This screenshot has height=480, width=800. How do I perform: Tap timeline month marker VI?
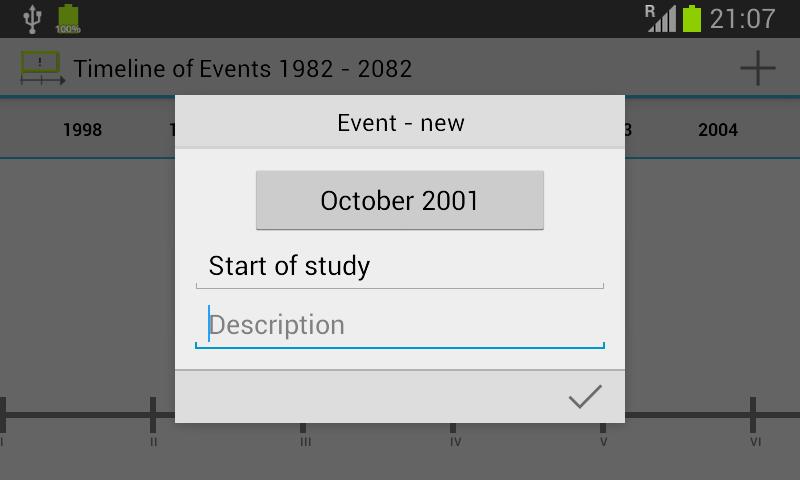coord(755,441)
